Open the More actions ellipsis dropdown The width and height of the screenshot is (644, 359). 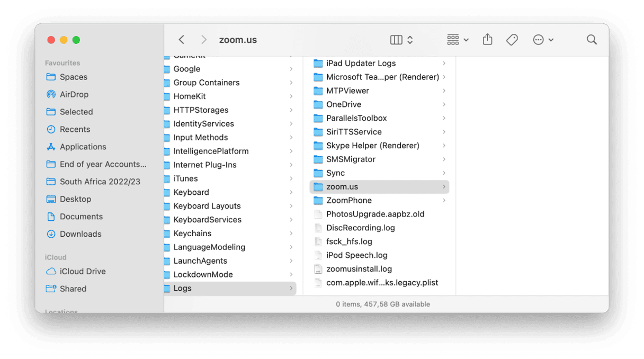pyautogui.click(x=543, y=39)
